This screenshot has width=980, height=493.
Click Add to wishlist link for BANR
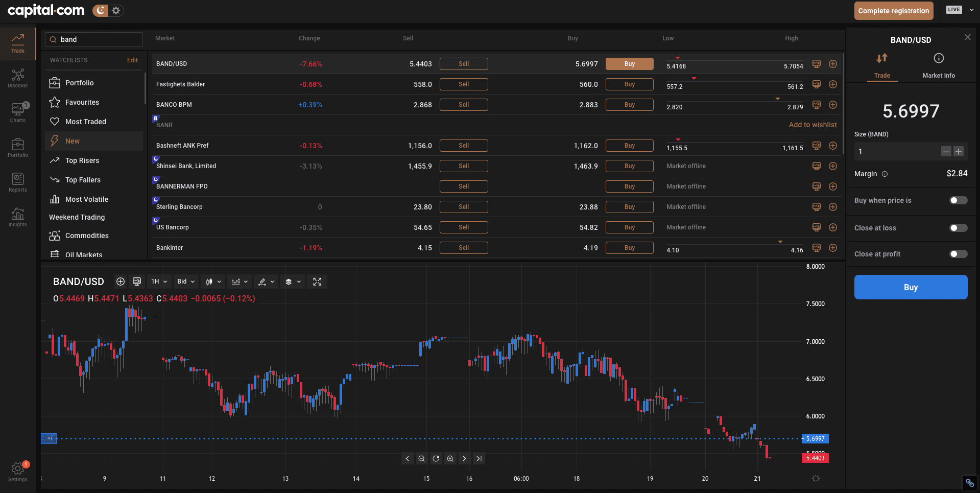tap(812, 125)
